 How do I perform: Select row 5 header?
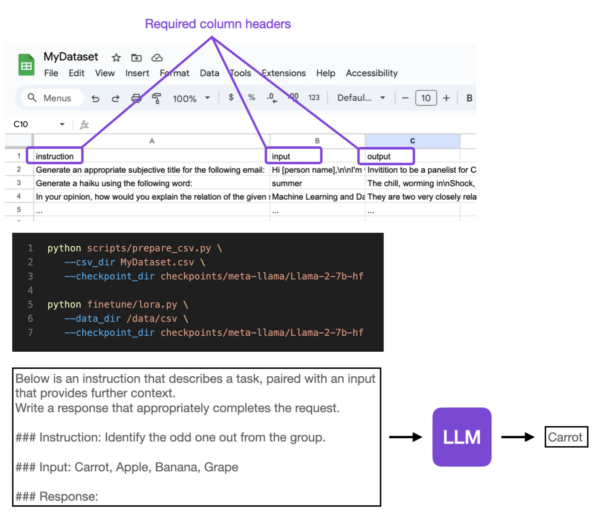click(x=18, y=209)
